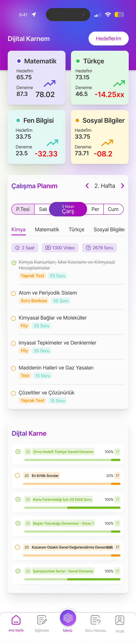The width and height of the screenshot is (136, 644).
Task: Navigate to previous week using left chevron
Action: [x=87, y=186]
